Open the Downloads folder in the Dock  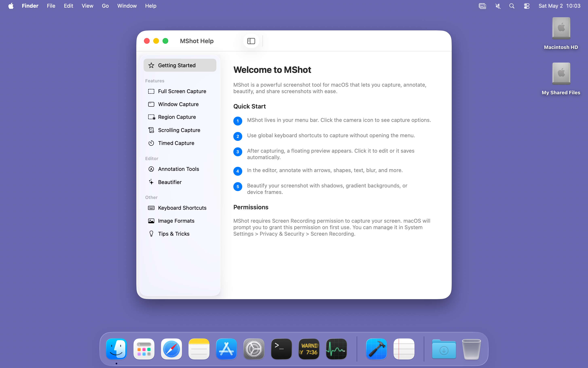pos(444,349)
